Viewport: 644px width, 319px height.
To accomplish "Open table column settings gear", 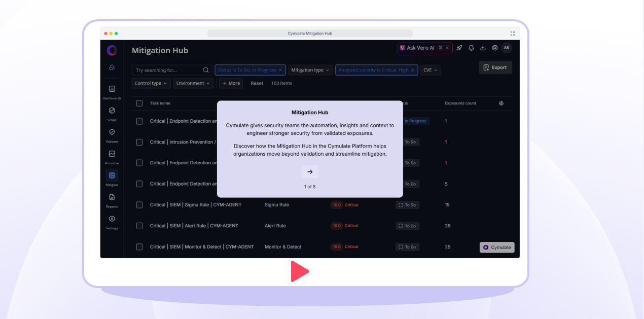I will (x=501, y=103).
